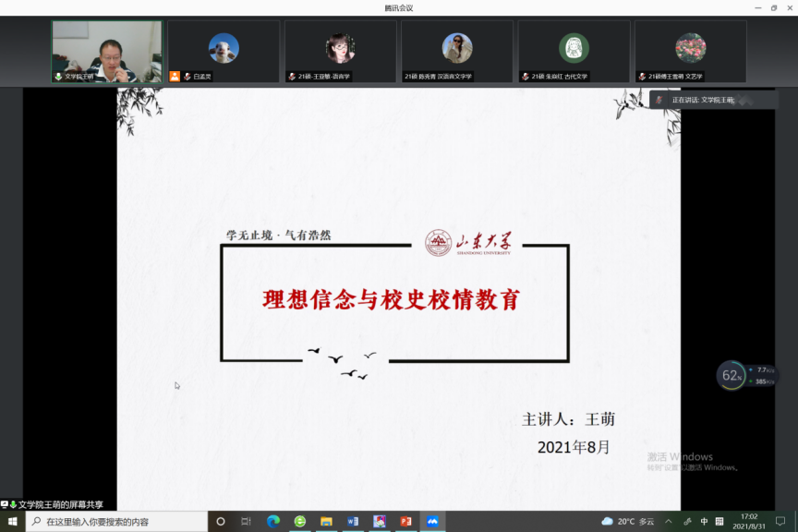Viewport: 798px width, 532px height.
Task: Toggle the 中 input language indicator
Action: point(704,522)
